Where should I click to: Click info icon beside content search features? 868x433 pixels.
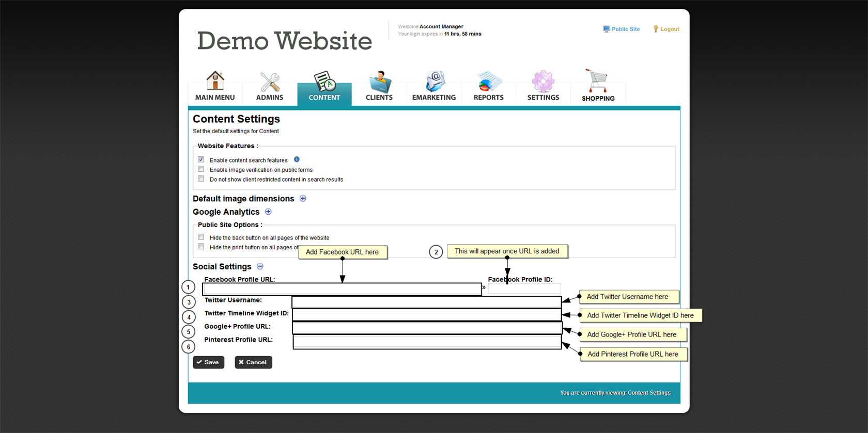pyautogui.click(x=297, y=159)
